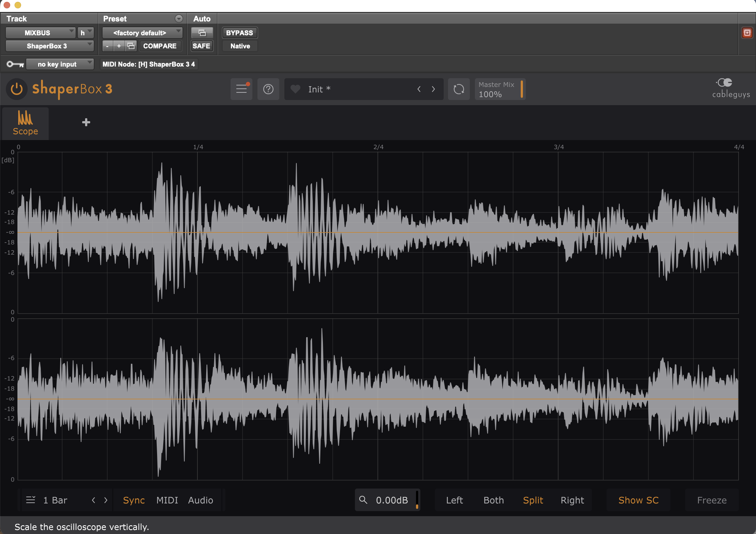Favorite the Init preset with heart icon

[x=295, y=89]
